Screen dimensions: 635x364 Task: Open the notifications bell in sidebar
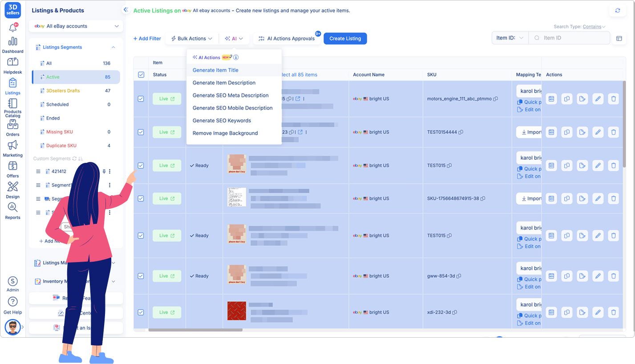(x=13, y=28)
